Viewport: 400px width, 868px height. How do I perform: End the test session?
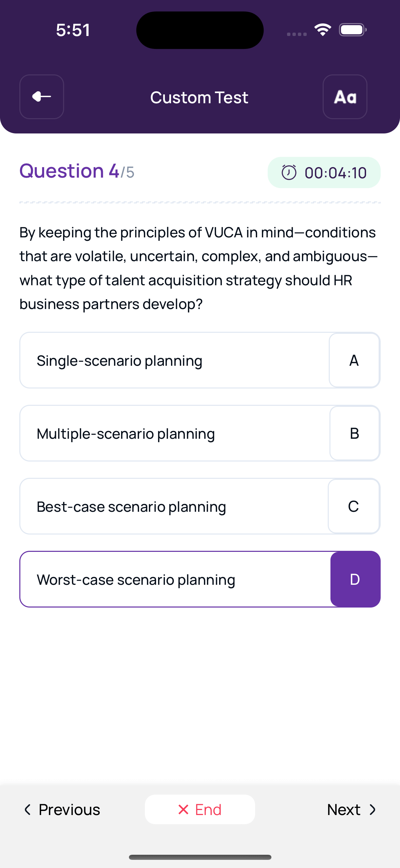click(x=200, y=810)
